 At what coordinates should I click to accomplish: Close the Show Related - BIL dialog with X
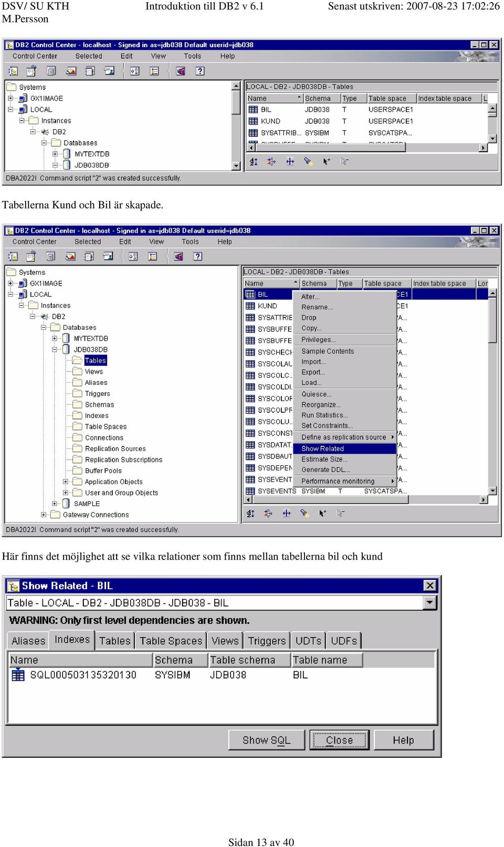tap(430, 585)
